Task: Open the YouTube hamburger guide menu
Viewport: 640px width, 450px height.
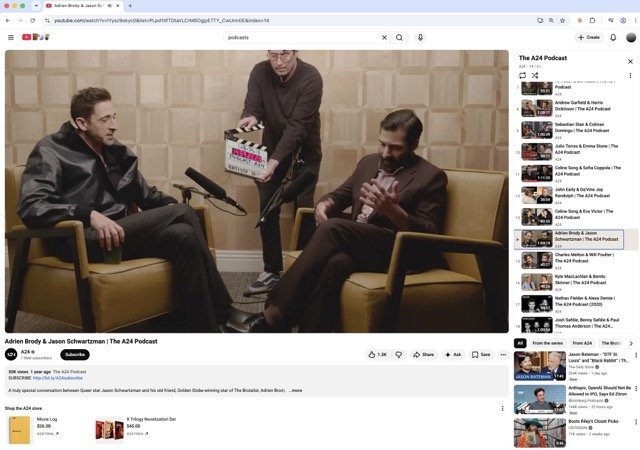Action: click(x=11, y=37)
